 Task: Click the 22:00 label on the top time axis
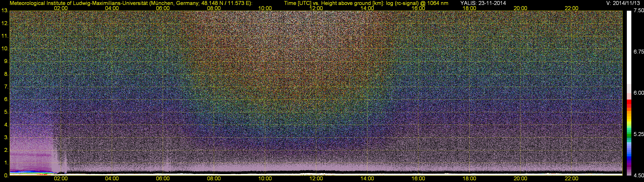coord(571,8)
